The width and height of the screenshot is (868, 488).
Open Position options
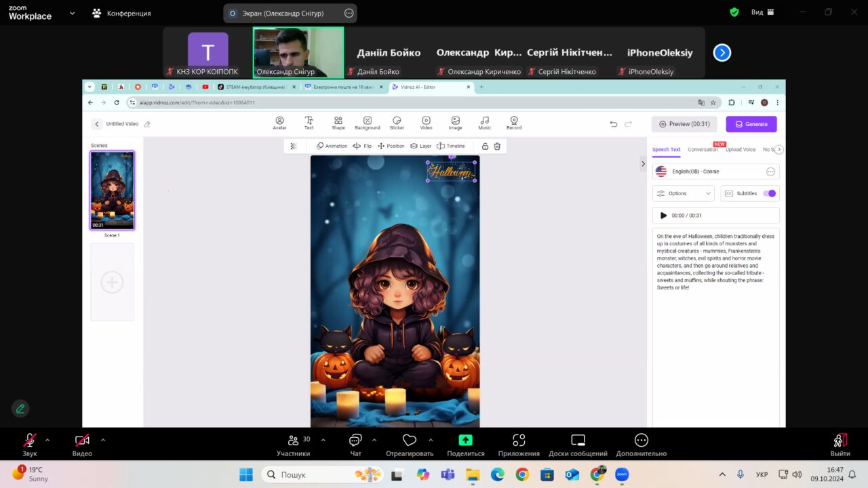click(x=391, y=146)
